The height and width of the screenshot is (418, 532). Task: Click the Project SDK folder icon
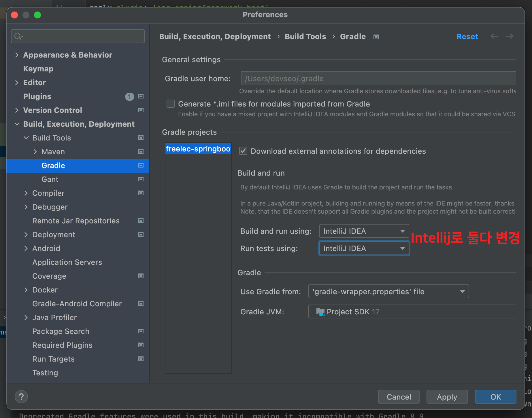pyautogui.click(x=320, y=312)
